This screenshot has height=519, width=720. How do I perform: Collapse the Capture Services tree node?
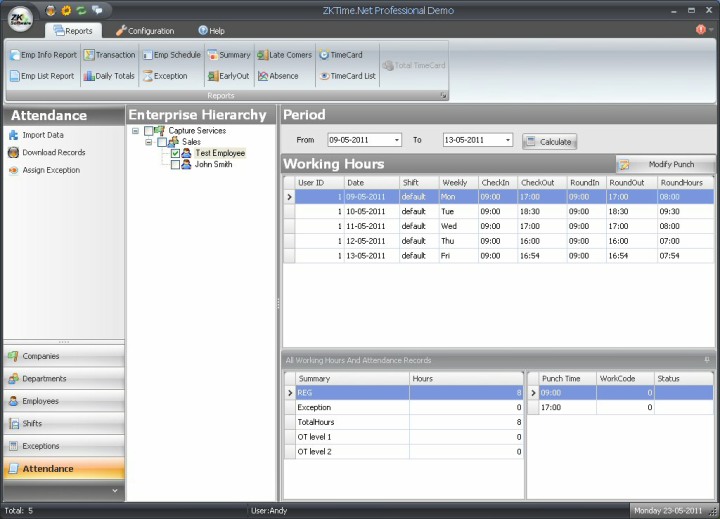[x=135, y=131]
